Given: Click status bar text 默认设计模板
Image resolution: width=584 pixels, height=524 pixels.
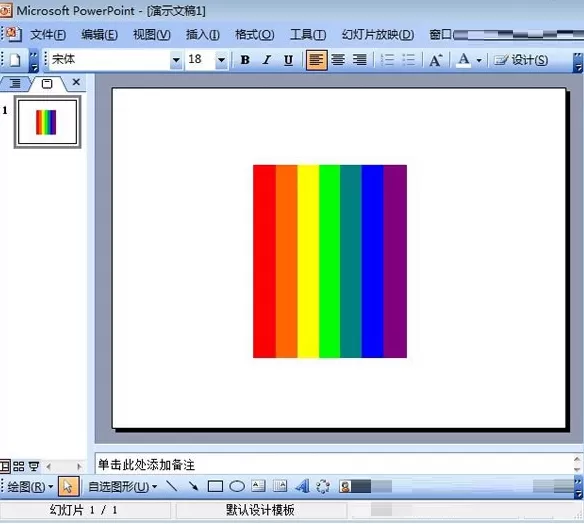Looking at the screenshot, I should pos(260,510).
